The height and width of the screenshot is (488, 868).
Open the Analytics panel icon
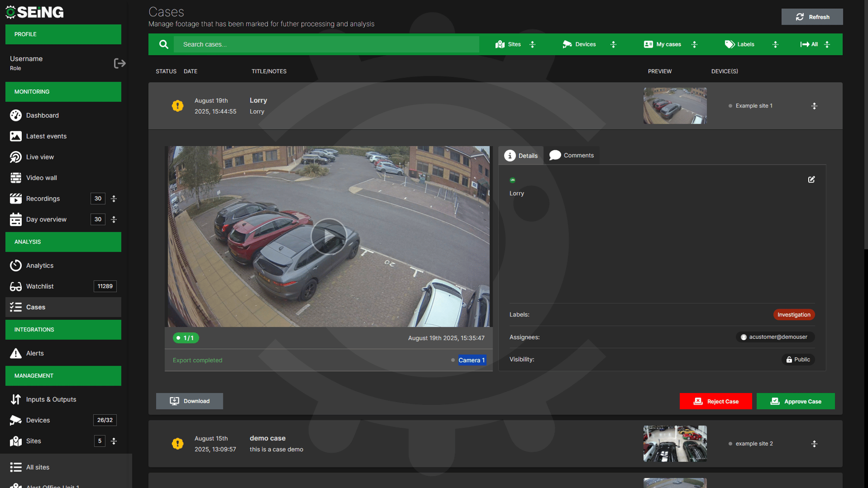point(16,266)
